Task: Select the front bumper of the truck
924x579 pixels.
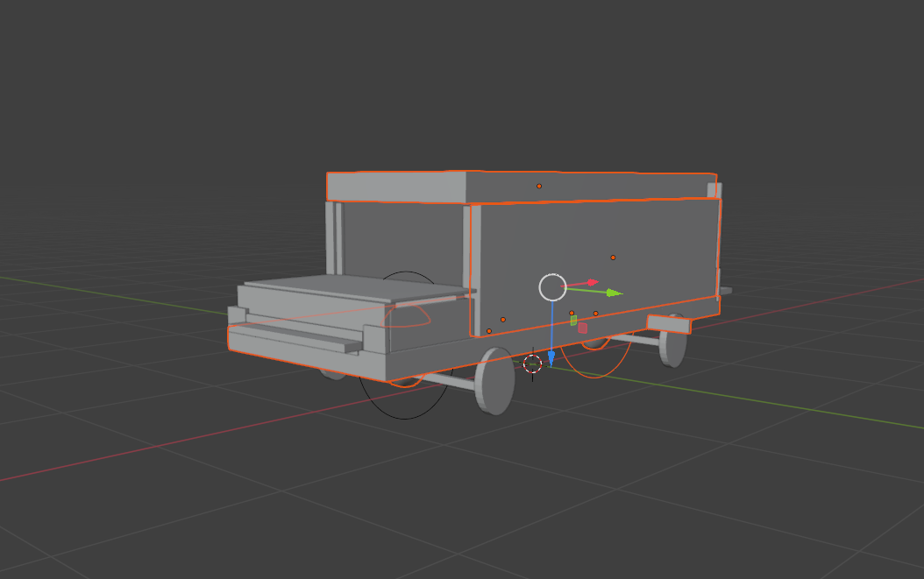Action: 295,341
